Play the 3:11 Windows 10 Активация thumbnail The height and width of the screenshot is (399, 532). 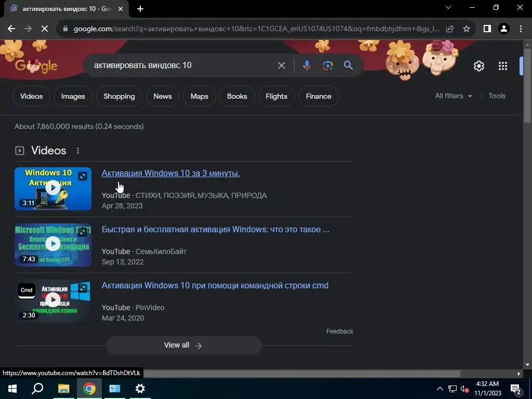tap(53, 189)
